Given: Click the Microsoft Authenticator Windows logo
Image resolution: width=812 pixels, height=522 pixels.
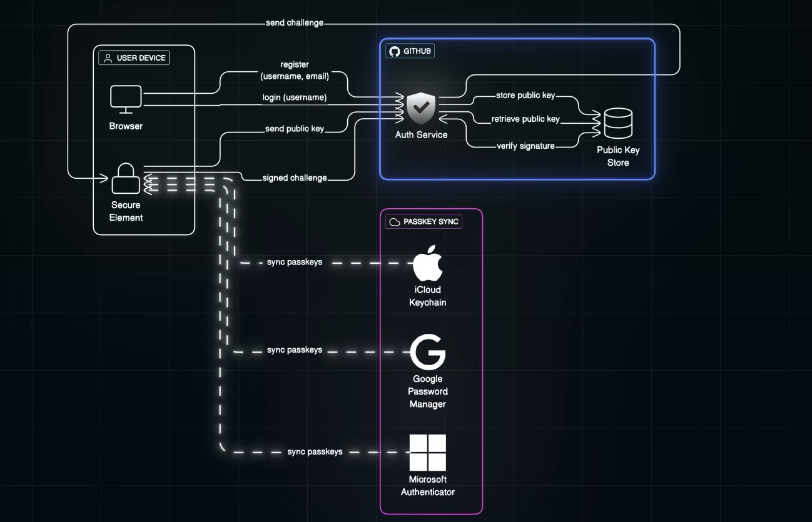Looking at the screenshot, I should (428, 453).
